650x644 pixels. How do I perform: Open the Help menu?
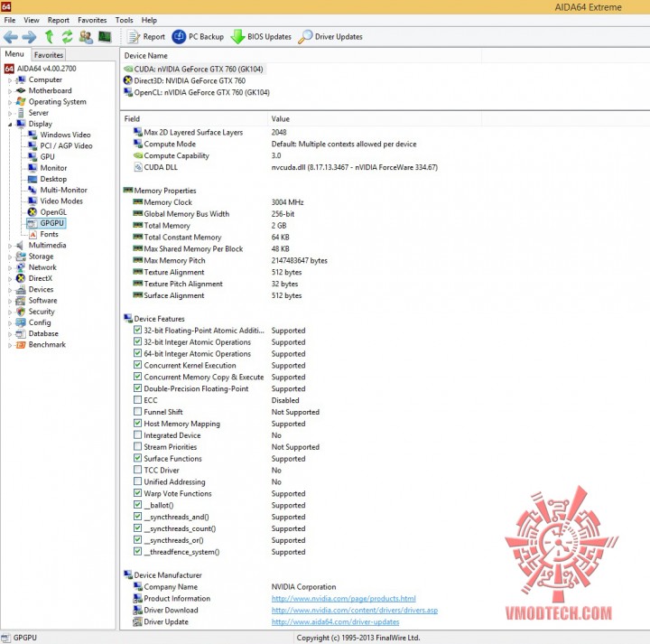(149, 20)
